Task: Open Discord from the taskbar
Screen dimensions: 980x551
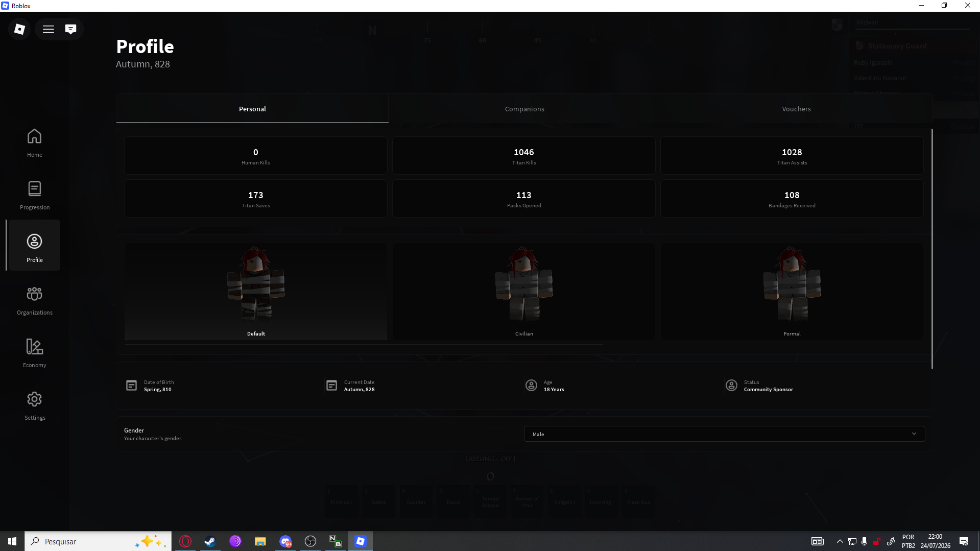Action: point(285,541)
